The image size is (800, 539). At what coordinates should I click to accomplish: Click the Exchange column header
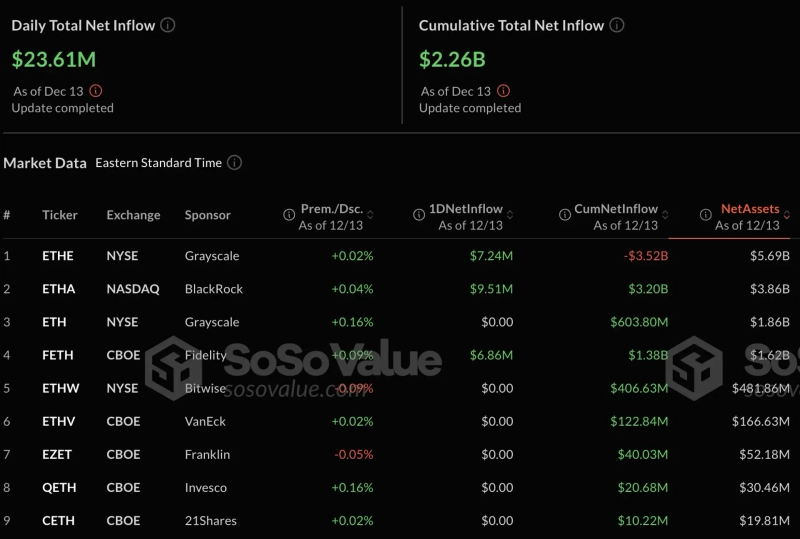(x=133, y=215)
